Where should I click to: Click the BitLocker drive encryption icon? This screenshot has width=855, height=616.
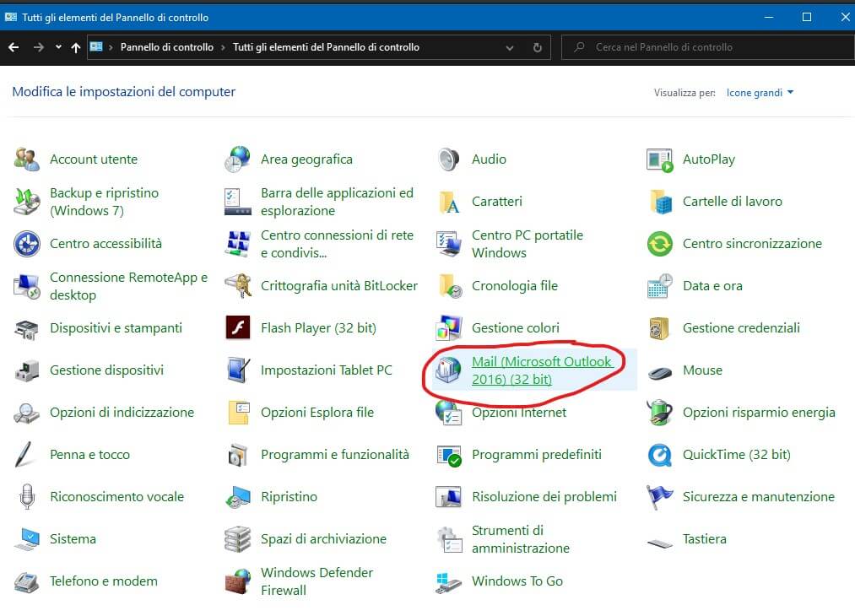[x=238, y=286]
